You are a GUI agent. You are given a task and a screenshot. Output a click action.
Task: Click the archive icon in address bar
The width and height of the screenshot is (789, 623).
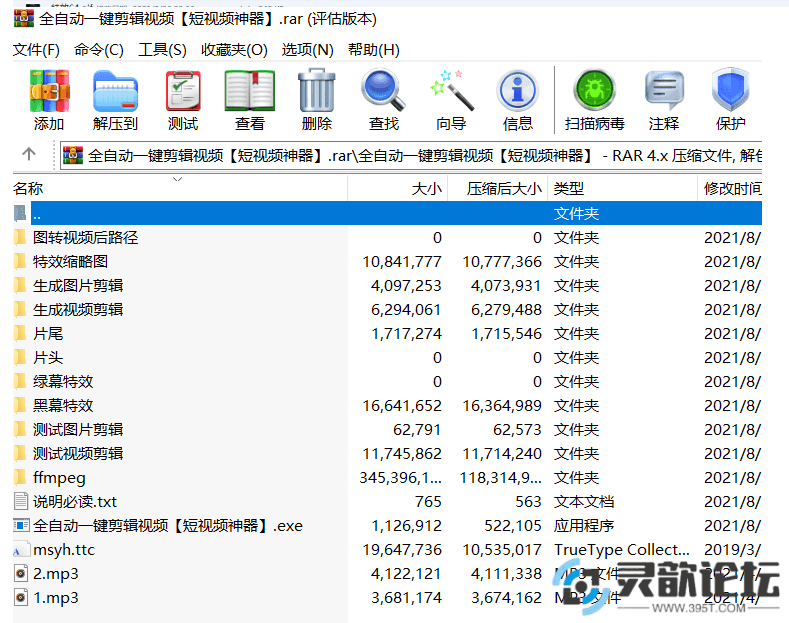point(73,155)
